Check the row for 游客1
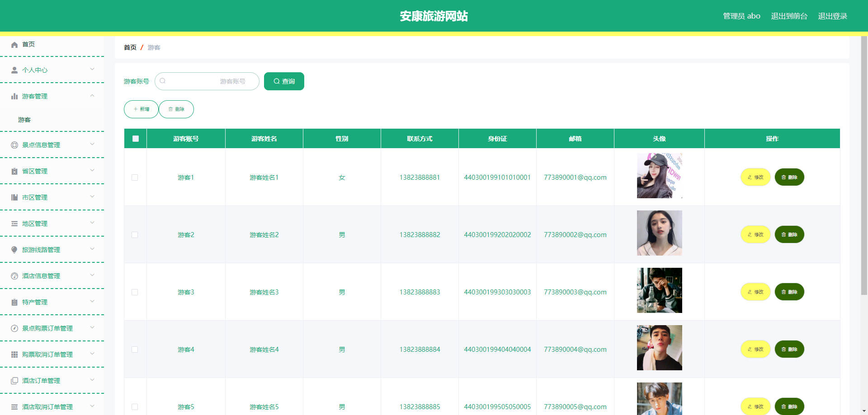This screenshot has width=868, height=415. click(x=135, y=177)
